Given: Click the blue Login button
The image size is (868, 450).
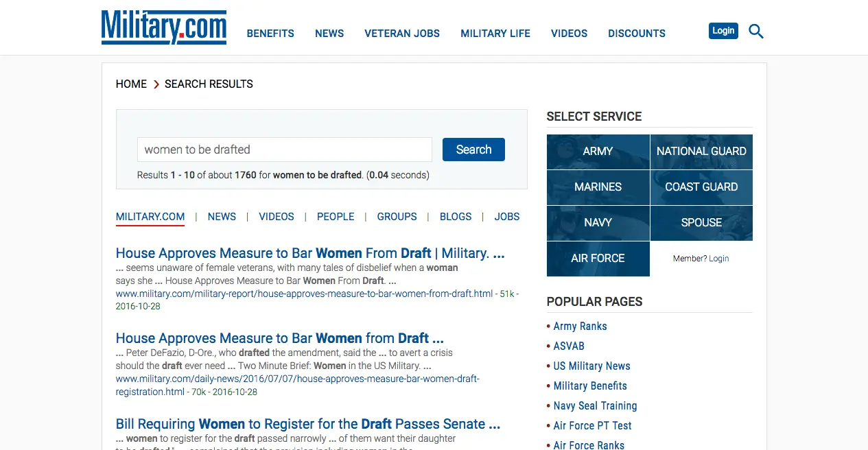Looking at the screenshot, I should [x=723, y=31].
